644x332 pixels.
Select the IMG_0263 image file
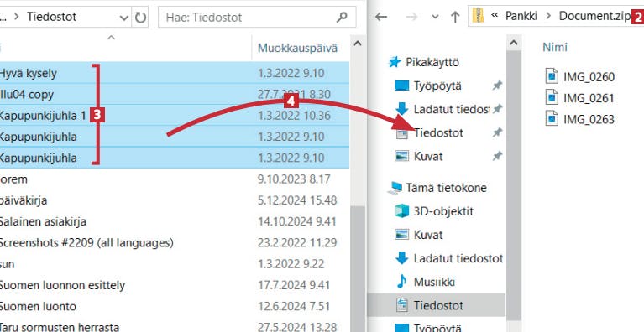[x=580, y=119]
